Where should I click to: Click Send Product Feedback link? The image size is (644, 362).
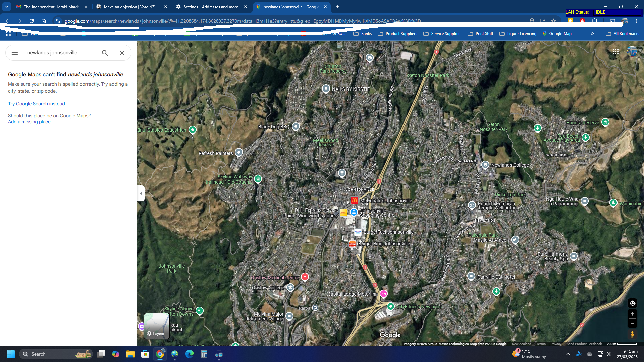pos(584,344)
